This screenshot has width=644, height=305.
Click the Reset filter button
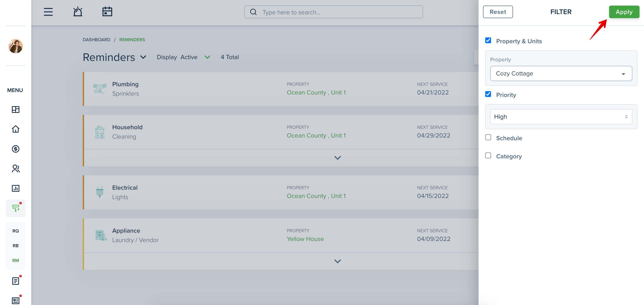[x=498, y=12]
